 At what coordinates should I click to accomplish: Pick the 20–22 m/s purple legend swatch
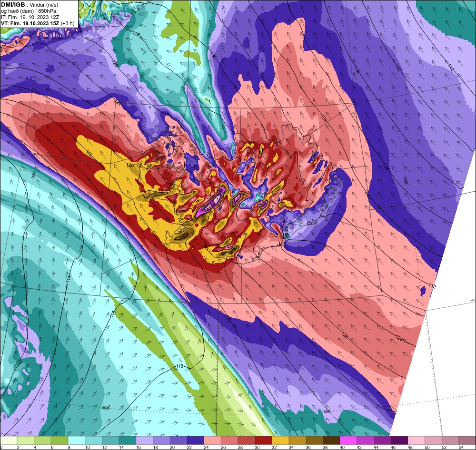pos(178,440)
